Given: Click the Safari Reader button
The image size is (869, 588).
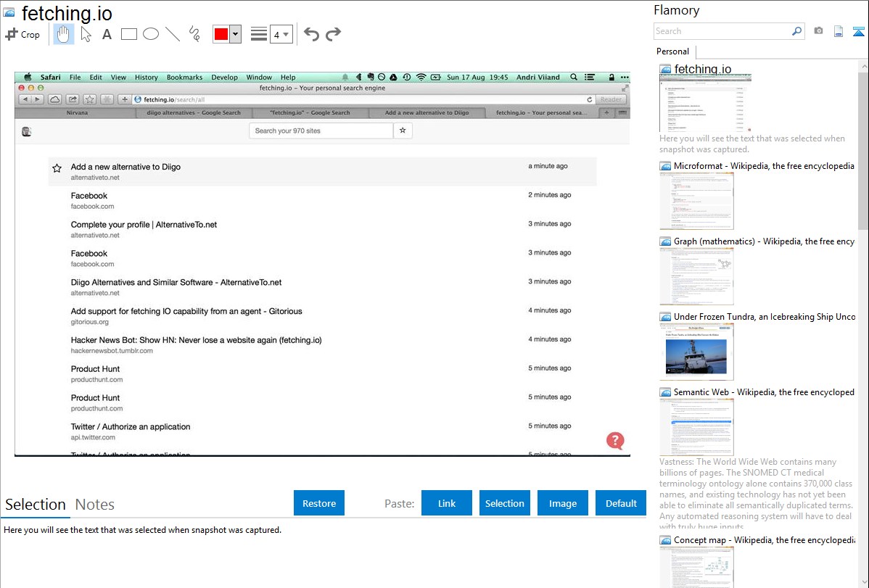Looking at the screenshot, I should coord(611,100).
